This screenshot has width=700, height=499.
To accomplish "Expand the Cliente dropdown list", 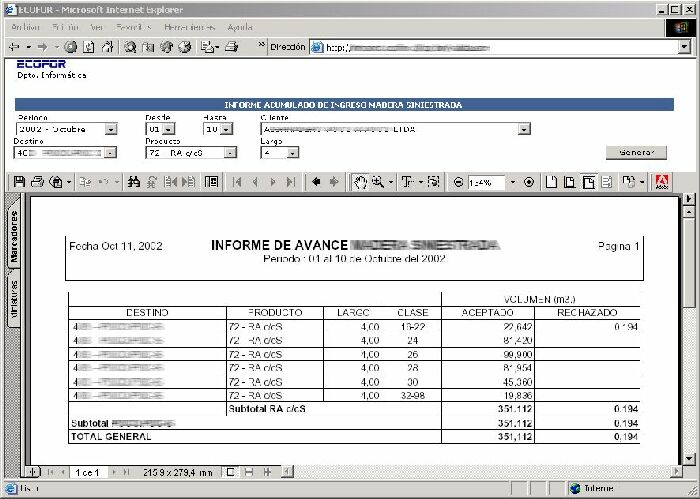I will coord(524,129).
